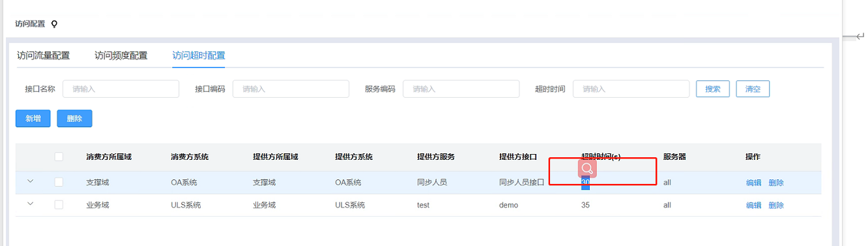Viewport: 868px width, 246px height.
Task: Check the box for the 业务域 row
Action: pos(59,205)
